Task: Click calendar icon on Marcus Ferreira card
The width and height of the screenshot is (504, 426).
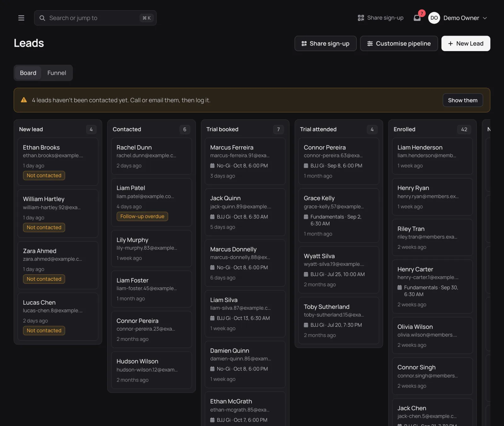Action: [212, 166]
